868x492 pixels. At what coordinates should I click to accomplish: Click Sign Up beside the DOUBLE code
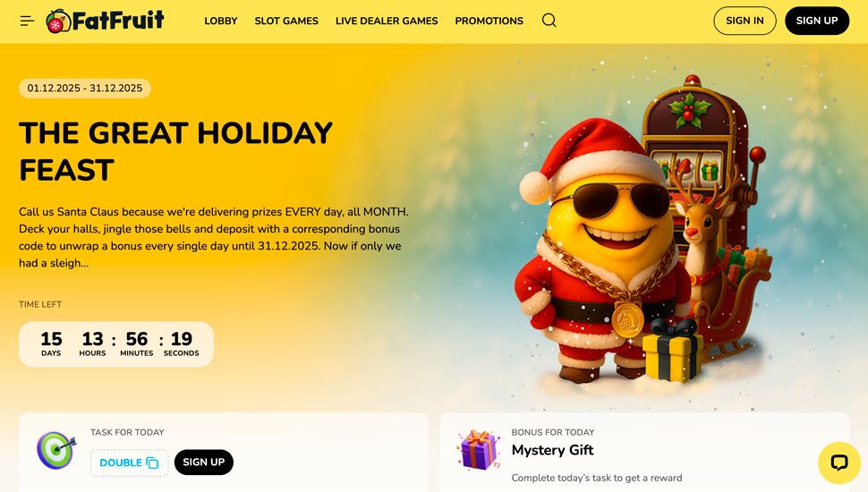(204, 462)
